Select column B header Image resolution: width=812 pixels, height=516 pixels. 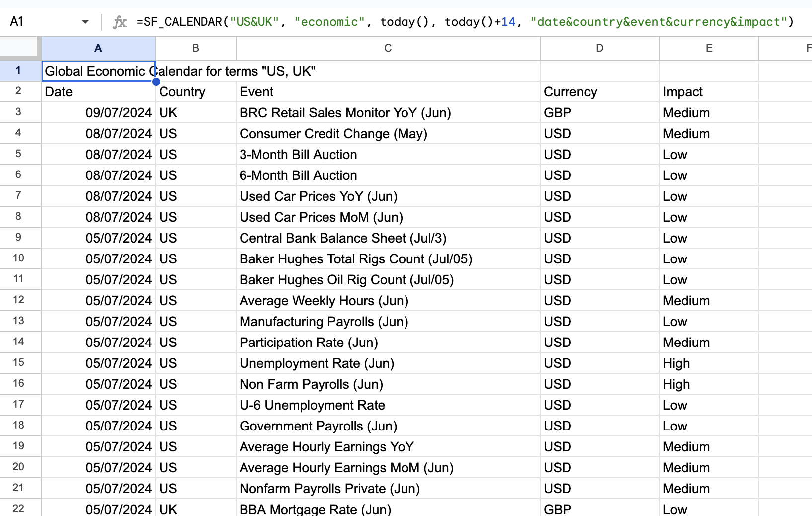pos(196,48)
